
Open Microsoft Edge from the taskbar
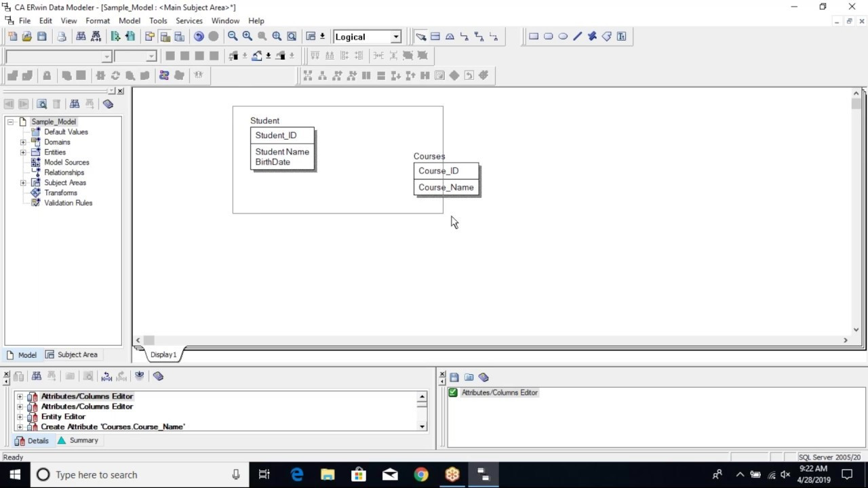coord(297,474)
